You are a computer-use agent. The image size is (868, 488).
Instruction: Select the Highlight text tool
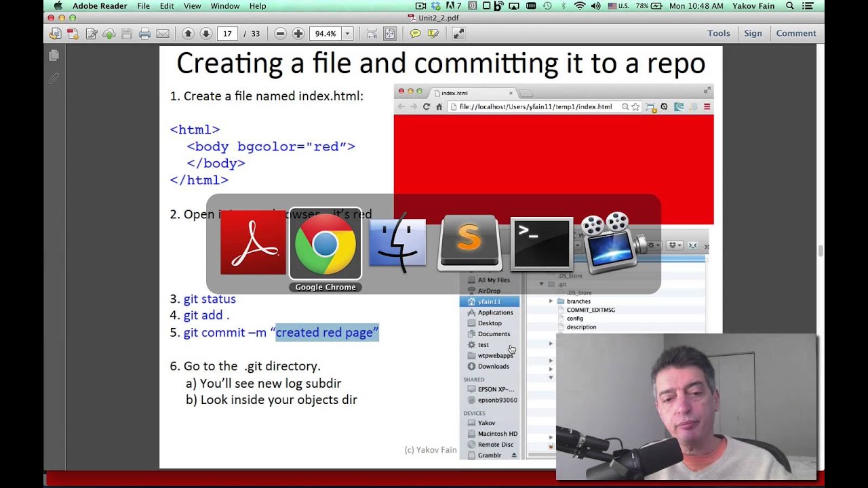[x=433, y=33]
